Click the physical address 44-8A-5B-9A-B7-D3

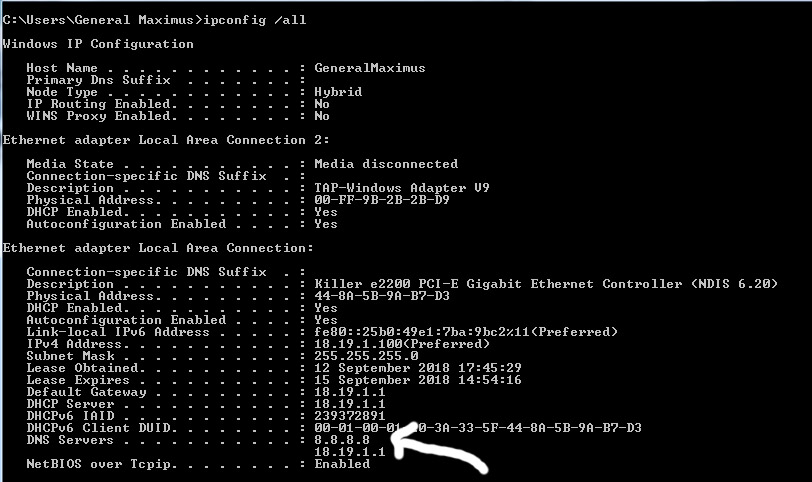click(x=382, y=296)
